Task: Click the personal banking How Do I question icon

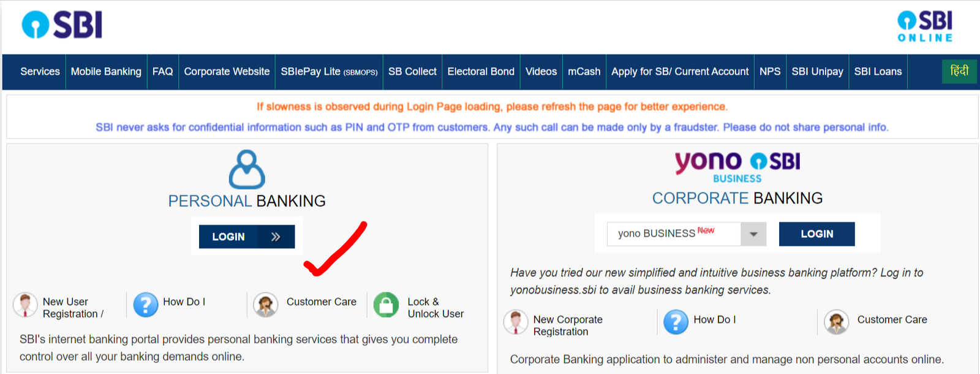Action: (146, 305)
